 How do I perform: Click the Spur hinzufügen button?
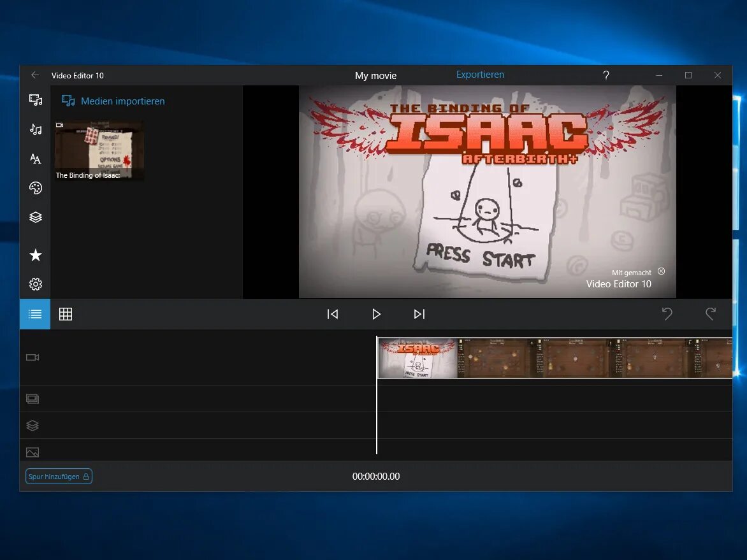tap(59, 476)
